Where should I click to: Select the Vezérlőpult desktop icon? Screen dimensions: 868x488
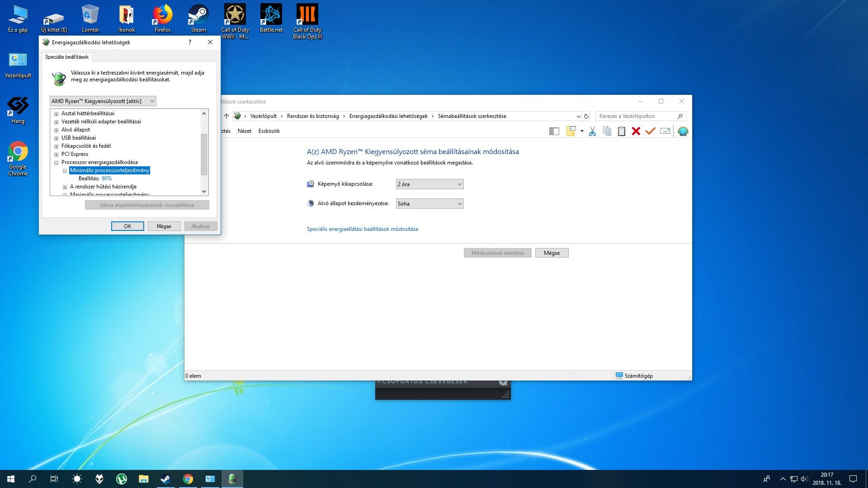18,65
